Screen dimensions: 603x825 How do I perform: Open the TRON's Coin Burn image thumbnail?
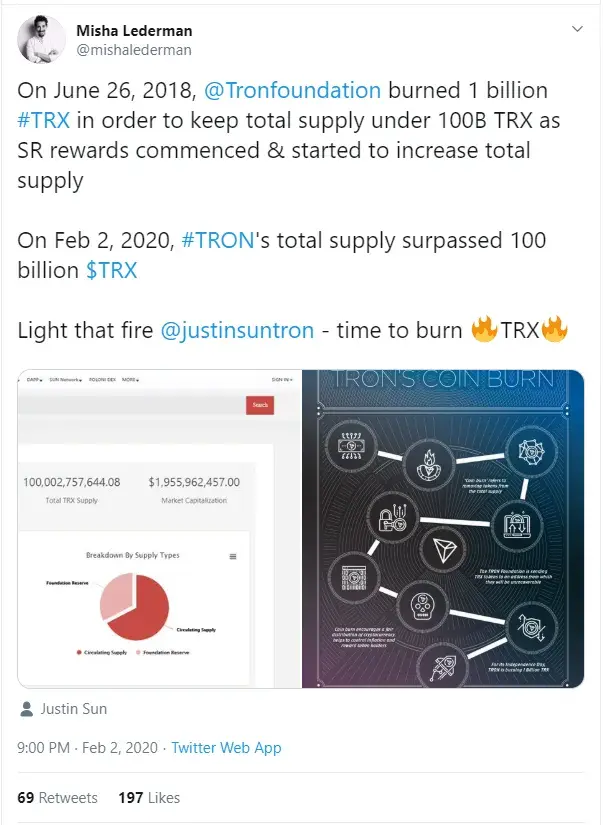(x=443, y=528)
